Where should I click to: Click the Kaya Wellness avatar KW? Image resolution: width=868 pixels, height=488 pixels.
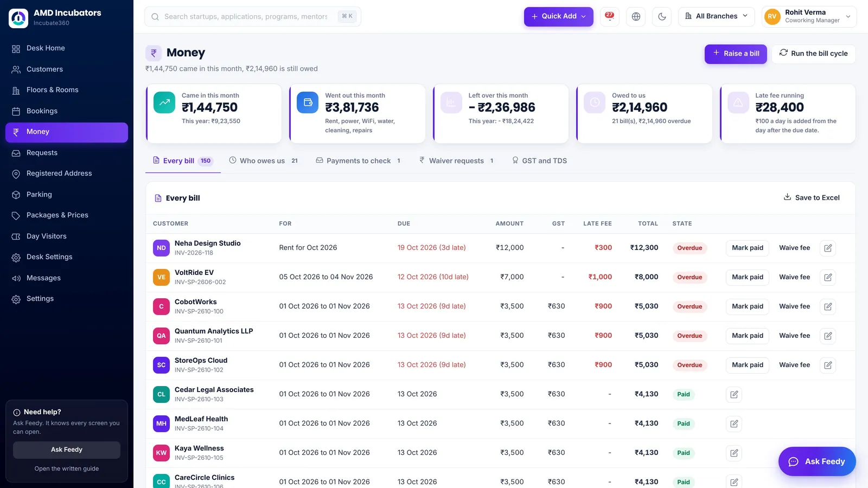(x=161, y=453)
